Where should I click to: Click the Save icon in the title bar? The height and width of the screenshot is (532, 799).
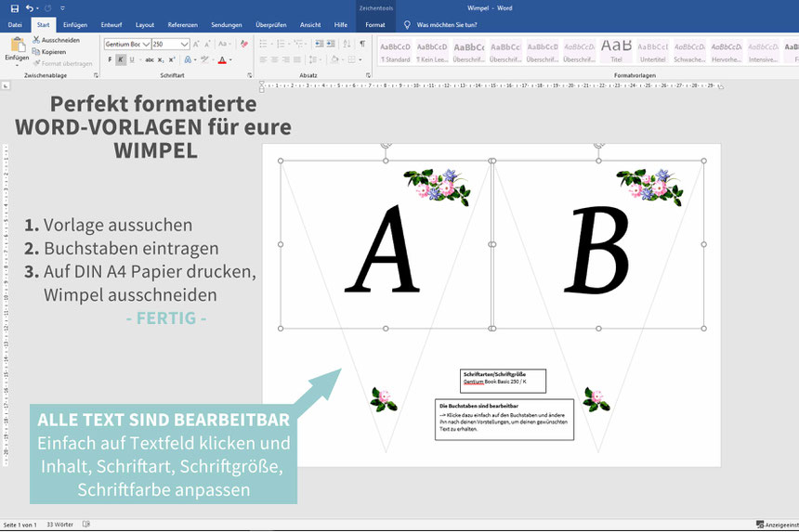(x=14, y=8)
